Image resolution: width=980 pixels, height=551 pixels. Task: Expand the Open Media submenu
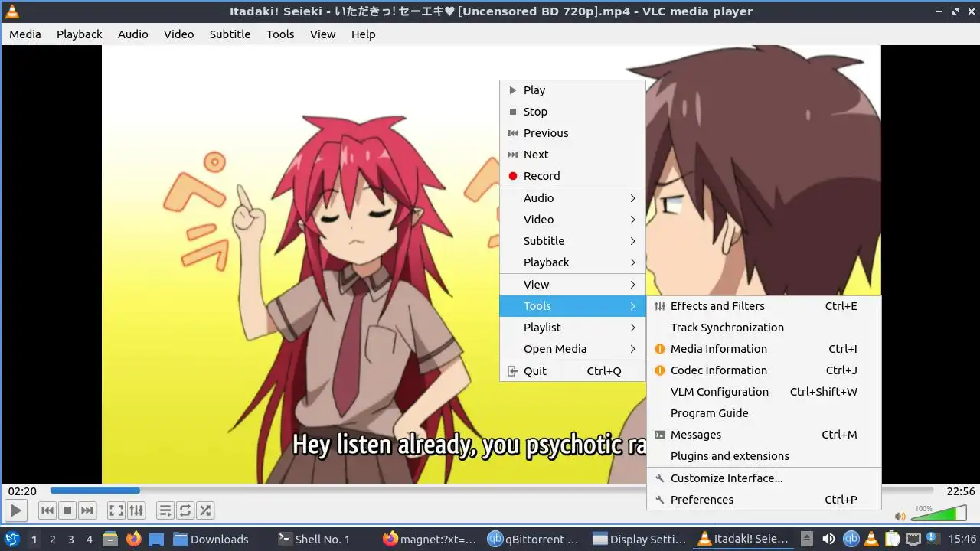(573, 349)
